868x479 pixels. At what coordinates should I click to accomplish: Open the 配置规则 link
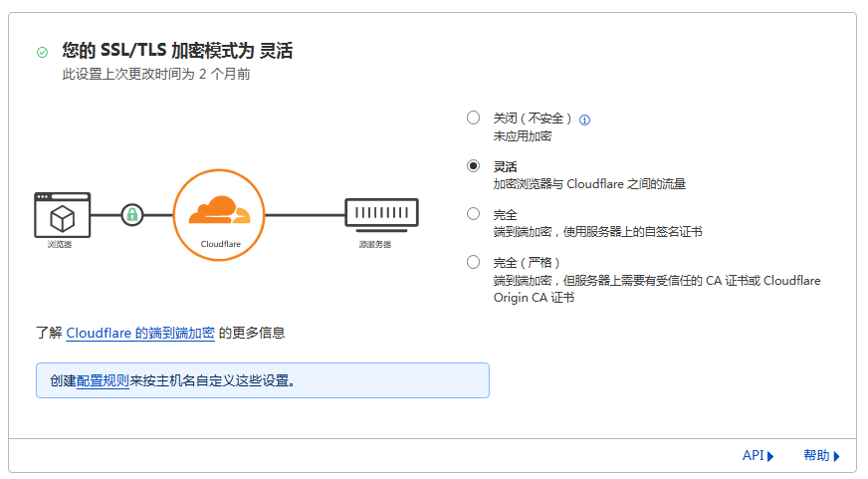click(x=103, y=380)
